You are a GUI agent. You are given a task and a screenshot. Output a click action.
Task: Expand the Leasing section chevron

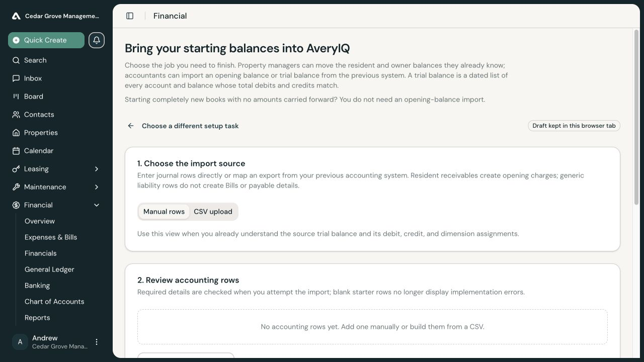pos(97,169)
